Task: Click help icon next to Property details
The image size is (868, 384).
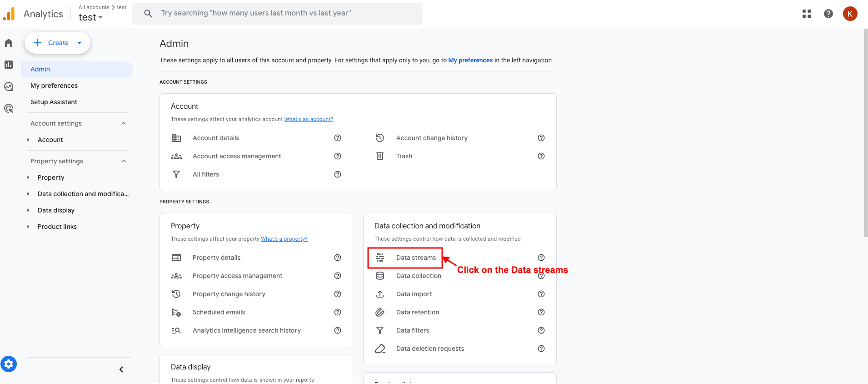Action: click(x=338, y=258)
